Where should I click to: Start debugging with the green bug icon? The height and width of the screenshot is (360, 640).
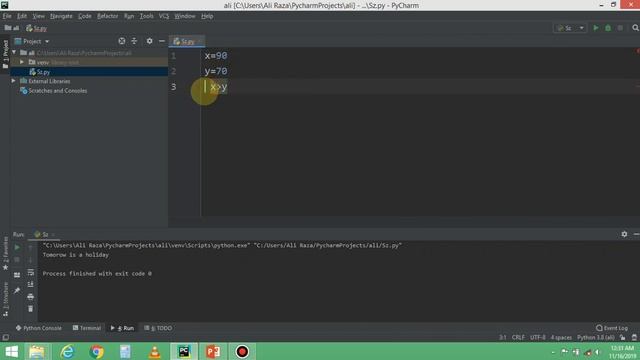(608, 28)
